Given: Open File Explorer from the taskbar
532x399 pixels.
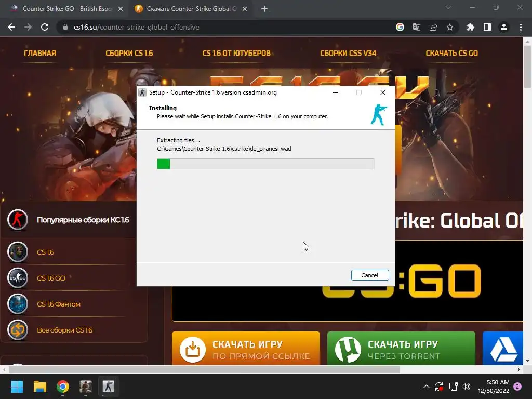Looking at the screenshot, I should [x=39, y=387].
